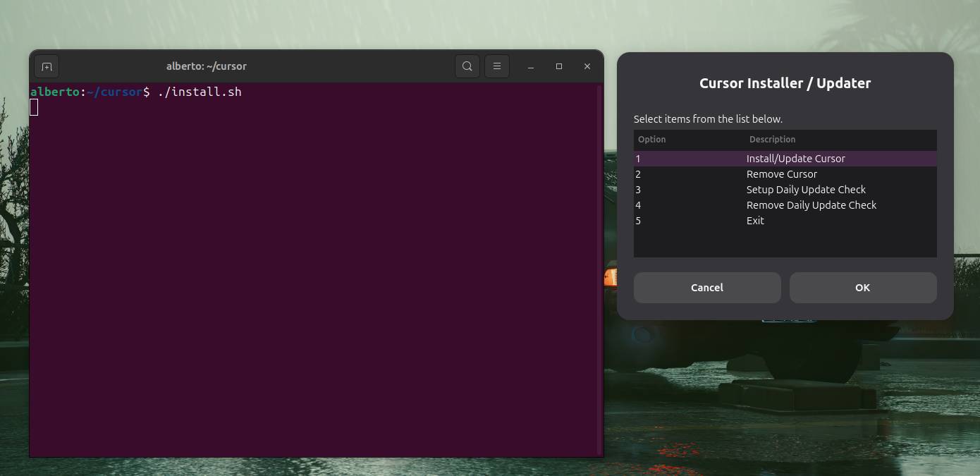Viewport: 980px width, 476px height.
Task: Click the ./install.sh command text in terminal
Action: pyautogui.click(x=200, y=92)
